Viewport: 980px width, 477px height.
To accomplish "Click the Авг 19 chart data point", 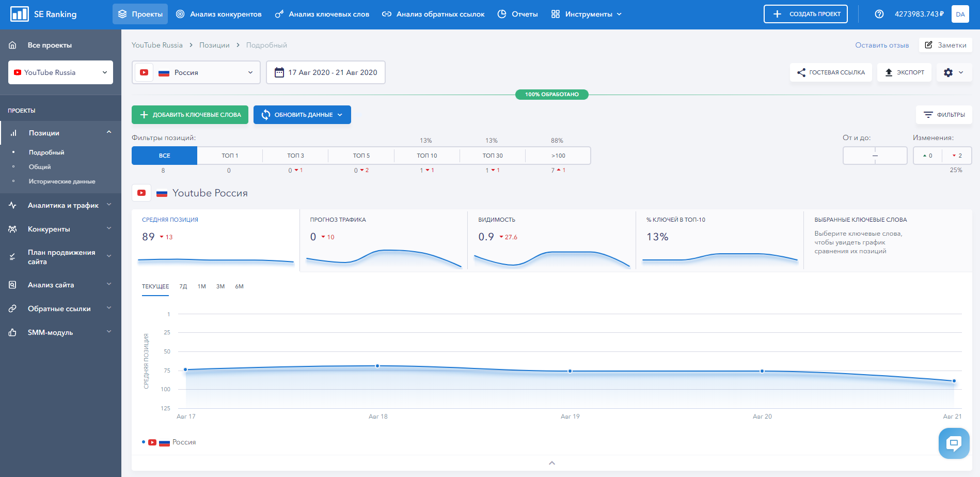I will tap(570, 371).
